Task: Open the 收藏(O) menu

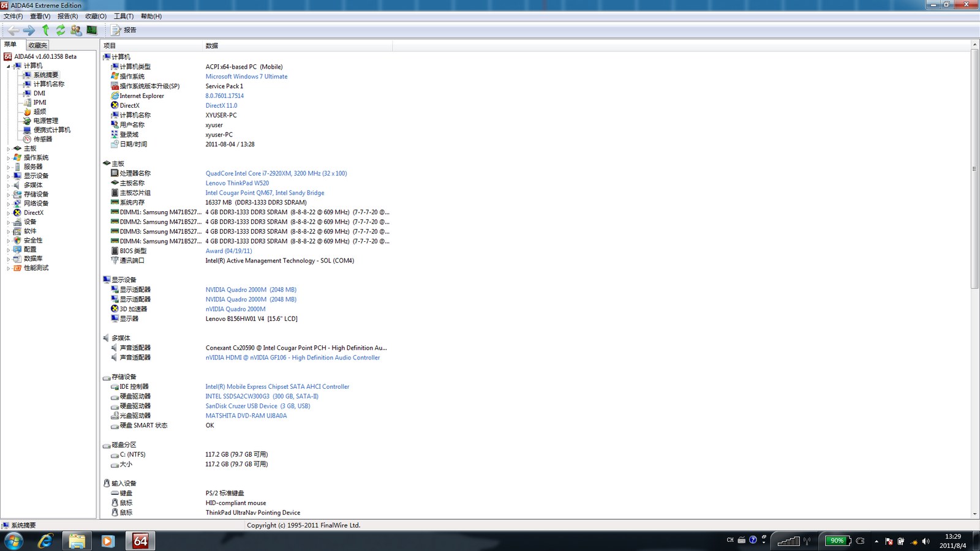Action: click(x=96, y=16)
